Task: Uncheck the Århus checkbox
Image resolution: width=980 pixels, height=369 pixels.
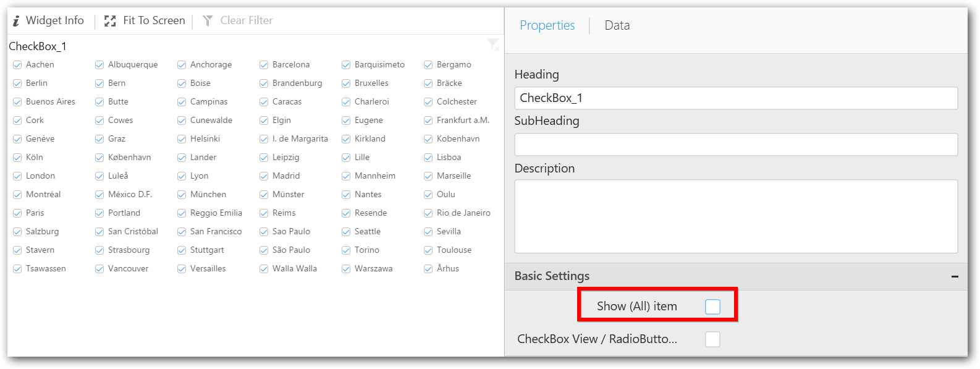Action: pyautogui.click(x=428, y=269)
